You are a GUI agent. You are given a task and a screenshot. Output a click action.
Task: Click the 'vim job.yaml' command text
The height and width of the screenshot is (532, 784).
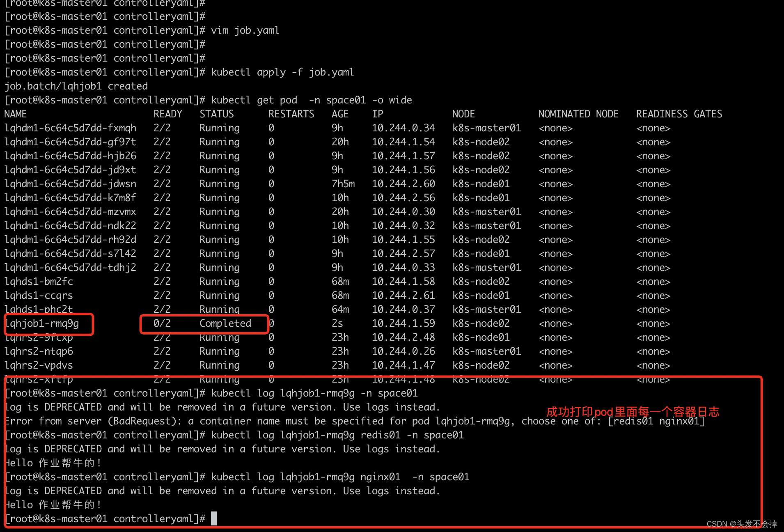pos(245,30)
